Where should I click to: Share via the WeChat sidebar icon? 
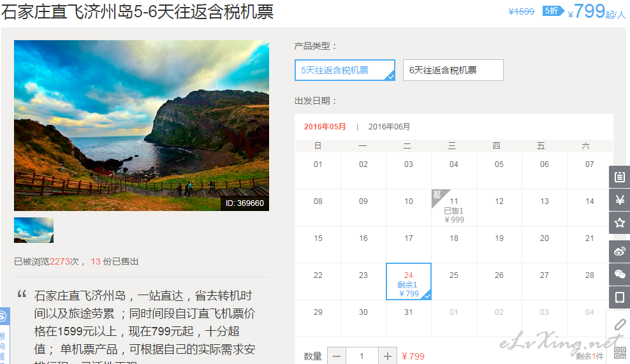point(620,274)
